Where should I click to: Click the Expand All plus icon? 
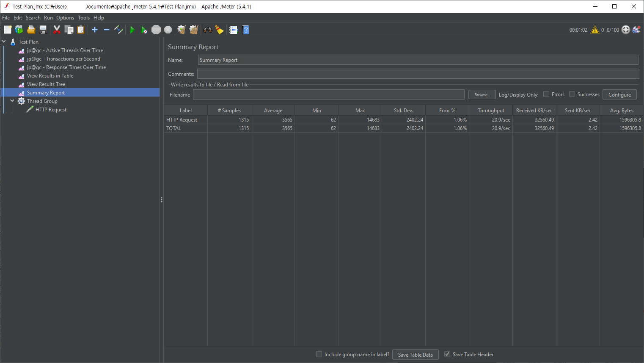(x=95, y=30)
